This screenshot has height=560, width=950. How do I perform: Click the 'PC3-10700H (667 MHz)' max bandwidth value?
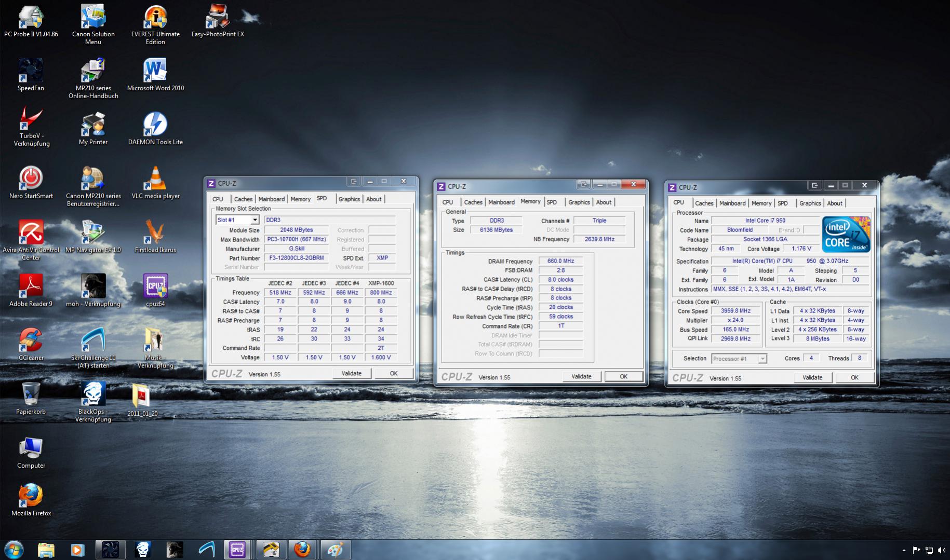click(x=296, y=239)
